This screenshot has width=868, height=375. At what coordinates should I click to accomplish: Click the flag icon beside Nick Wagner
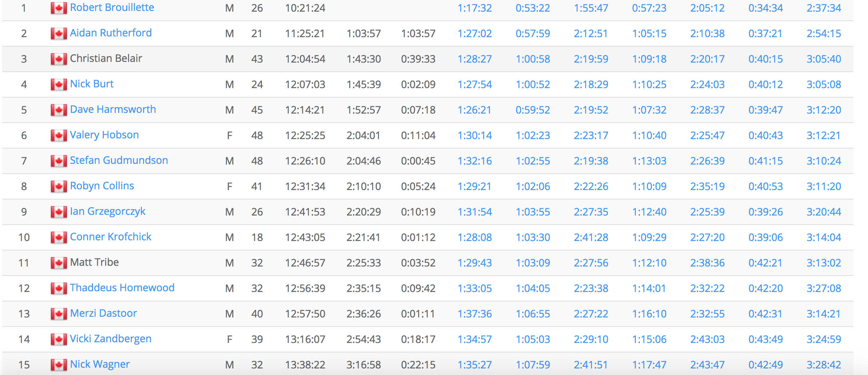pyautogui.click(x=59, y=365)
